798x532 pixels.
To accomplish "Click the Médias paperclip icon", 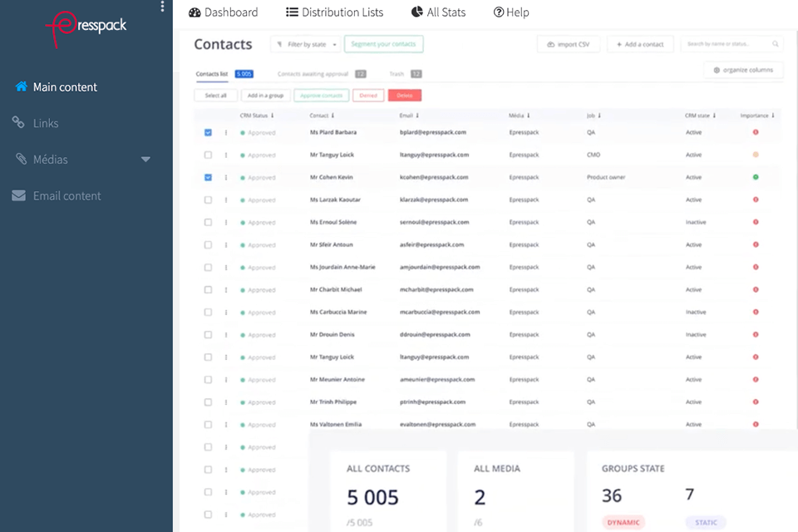I will coord(21,159).
